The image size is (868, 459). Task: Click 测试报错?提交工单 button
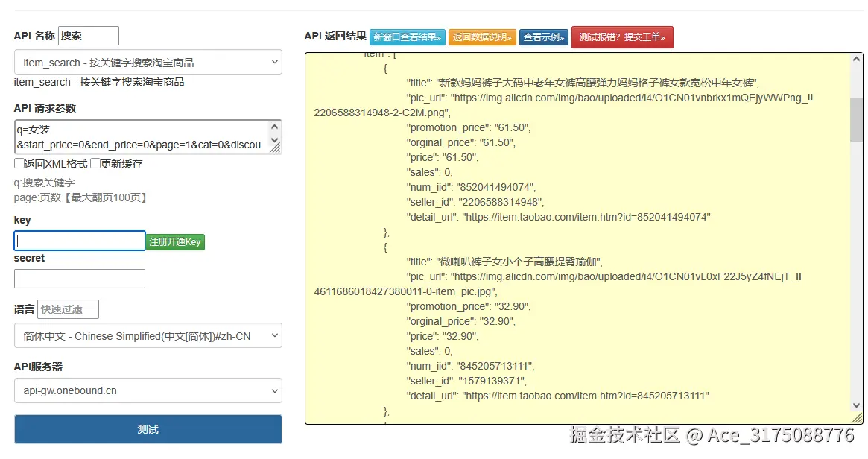click(x=622, y=37)
